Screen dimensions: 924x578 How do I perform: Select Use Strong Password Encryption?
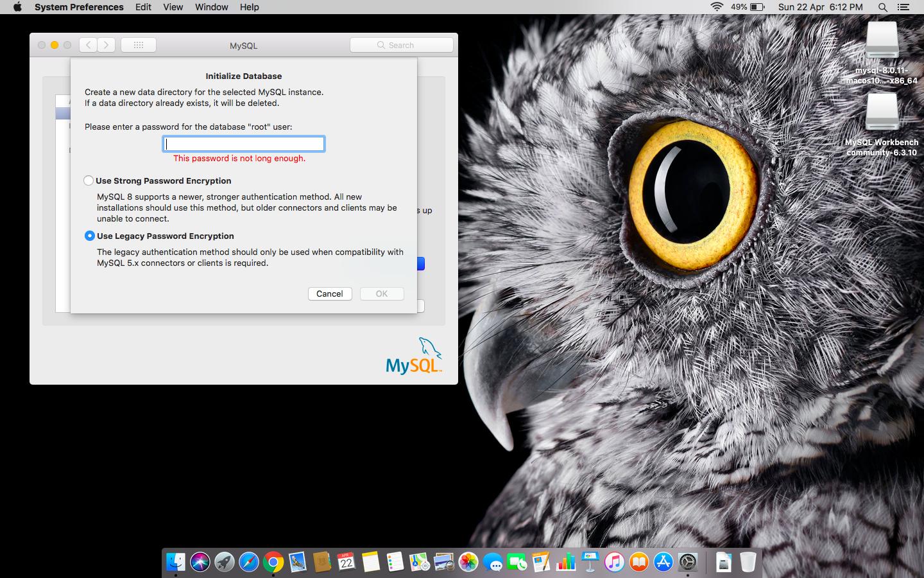coord(89,181)
